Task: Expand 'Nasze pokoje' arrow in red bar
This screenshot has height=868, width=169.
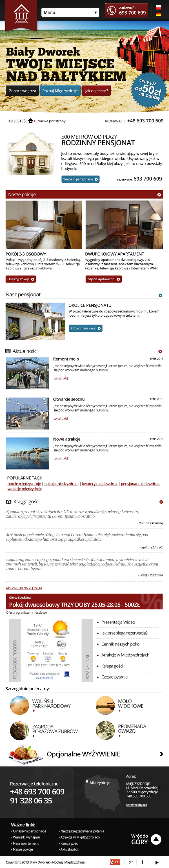Action: (x=159, y=195)
